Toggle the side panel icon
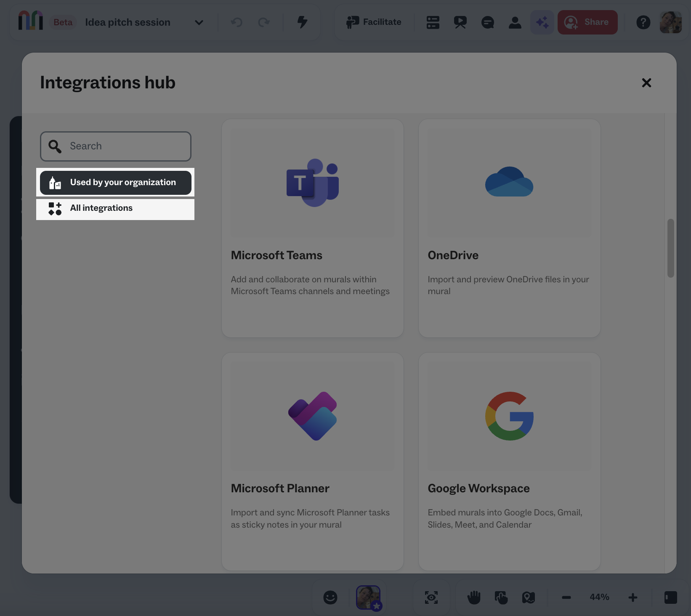Image resolution: width=691 pixels, height=616 pixels. point(671,597)
